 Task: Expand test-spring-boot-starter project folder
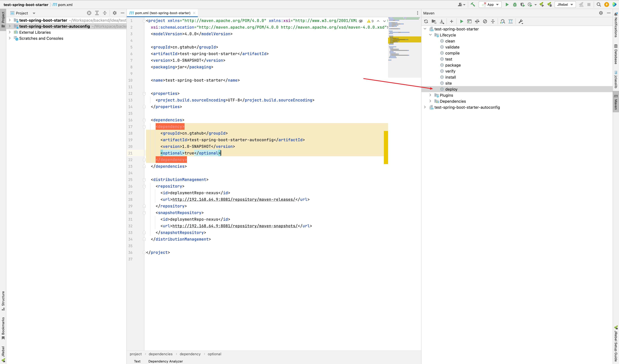click(x=10, y=20)
